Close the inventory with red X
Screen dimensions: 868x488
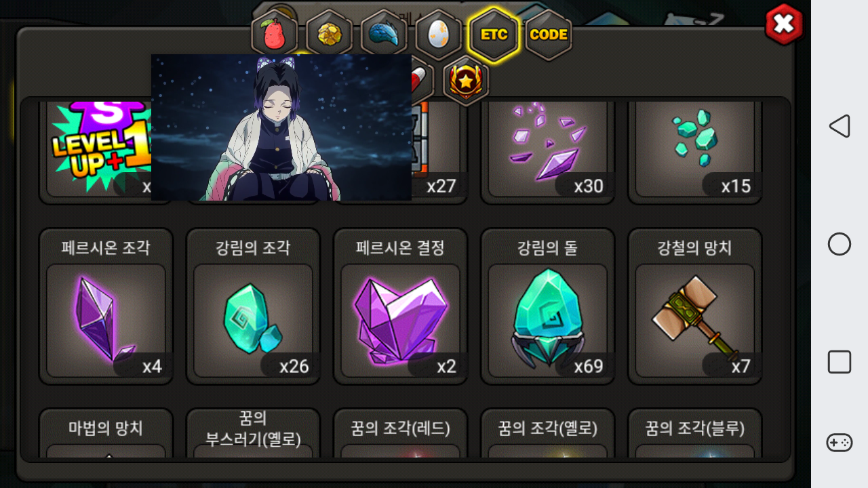tap(784, 24)
